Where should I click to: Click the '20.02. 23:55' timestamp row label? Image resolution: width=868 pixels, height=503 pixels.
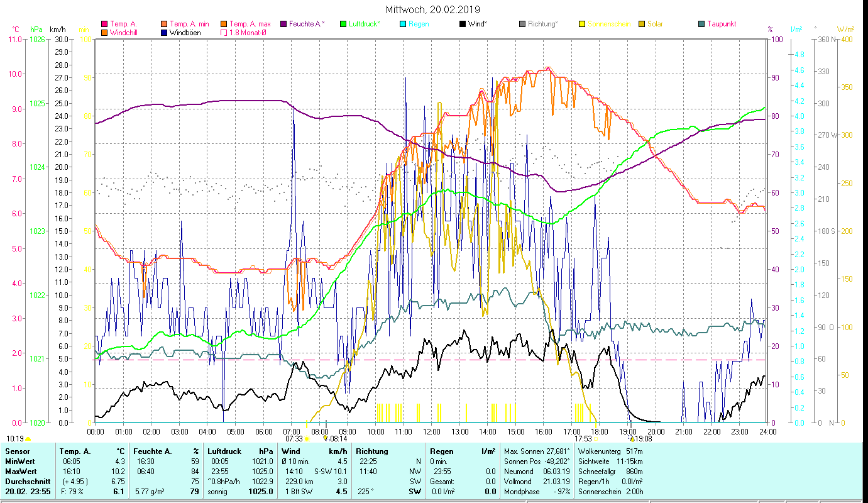click(x=27, y=492)
